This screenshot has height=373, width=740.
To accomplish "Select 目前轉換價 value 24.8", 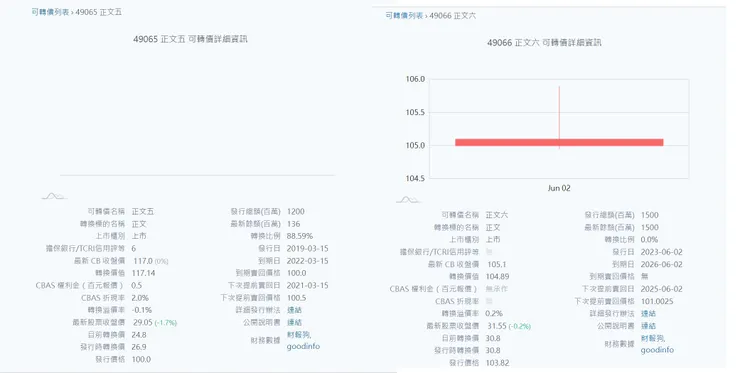I will [x=139, y=335].
